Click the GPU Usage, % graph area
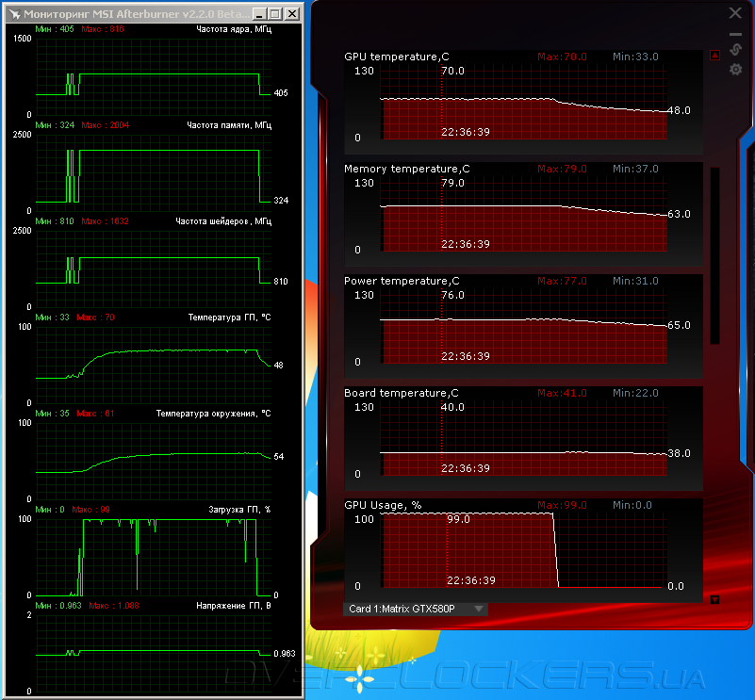The width and height of the screenshot is (755, 700). tap(523, 550)
